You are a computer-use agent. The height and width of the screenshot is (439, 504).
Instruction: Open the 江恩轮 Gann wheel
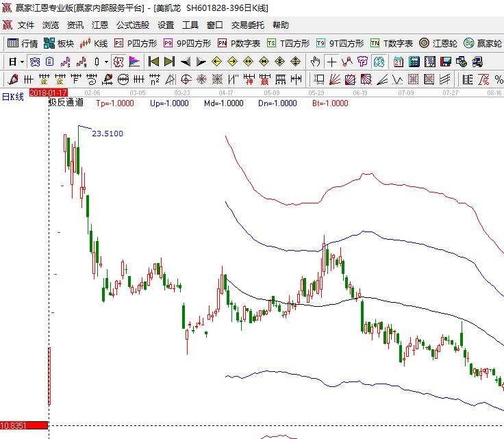coord(438,43)
